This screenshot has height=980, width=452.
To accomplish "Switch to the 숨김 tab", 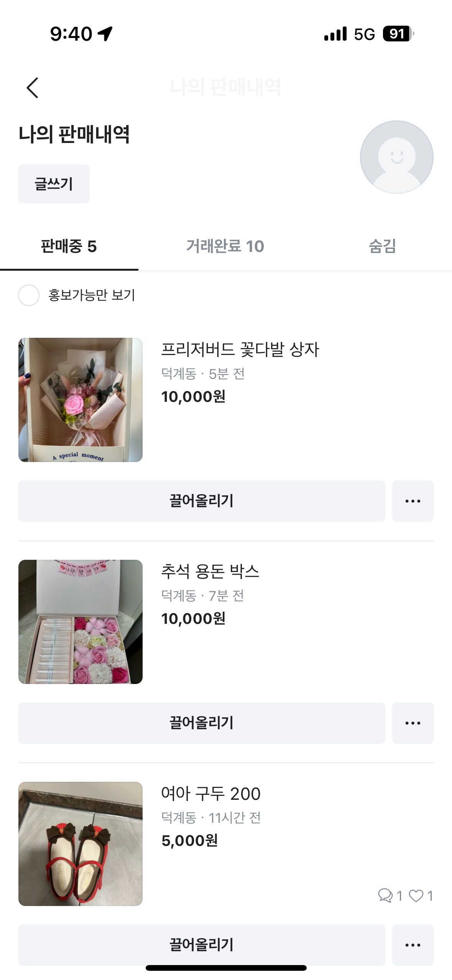I will coord(382,246).
